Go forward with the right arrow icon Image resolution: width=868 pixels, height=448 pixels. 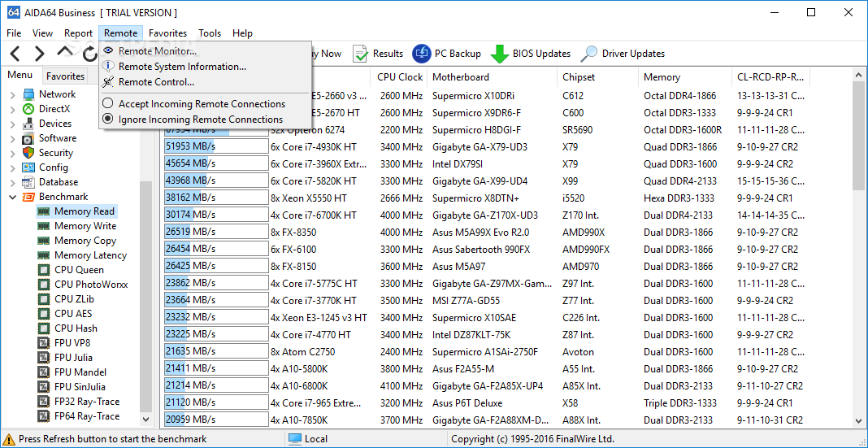(x=39, y=54)
